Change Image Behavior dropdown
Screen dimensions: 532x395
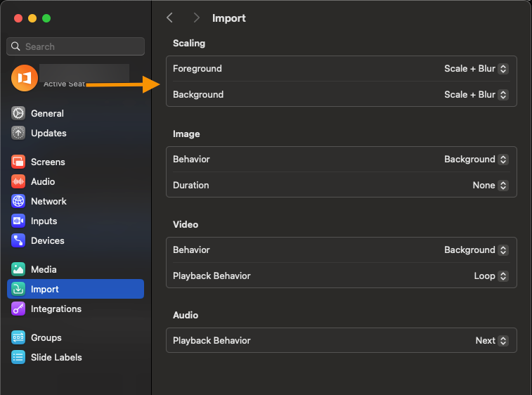[476, 159]
